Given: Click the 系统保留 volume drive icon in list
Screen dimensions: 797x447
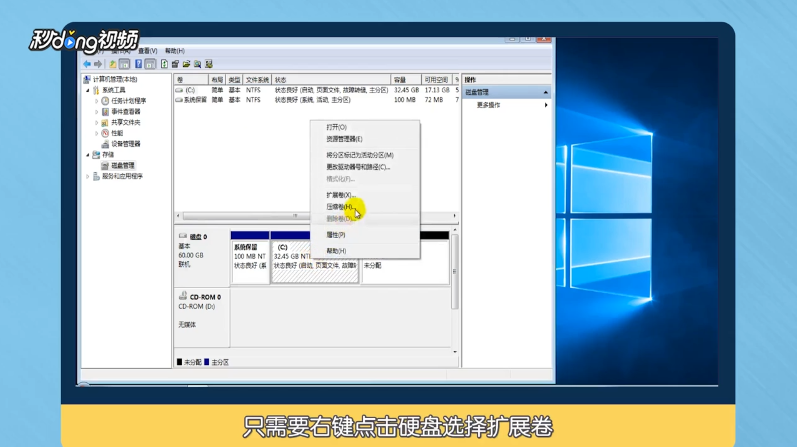Looking at the screenshot, I should coord(179,100).
